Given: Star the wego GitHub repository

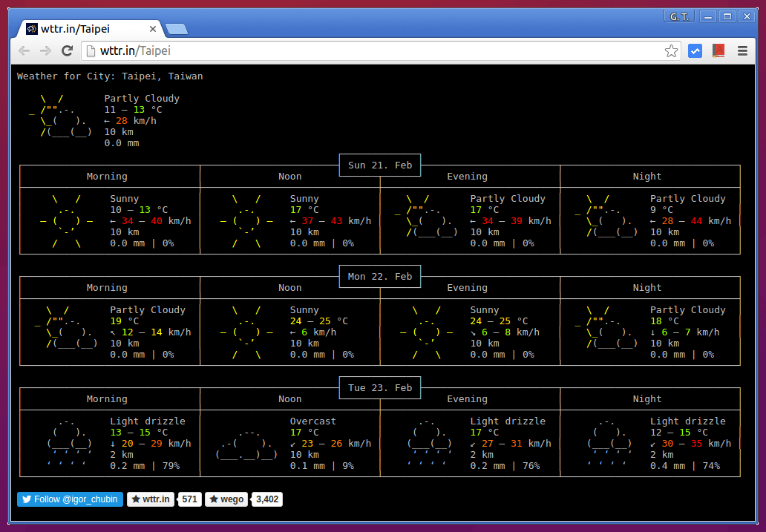Looking at the screenshot, I should coord(226,499).
